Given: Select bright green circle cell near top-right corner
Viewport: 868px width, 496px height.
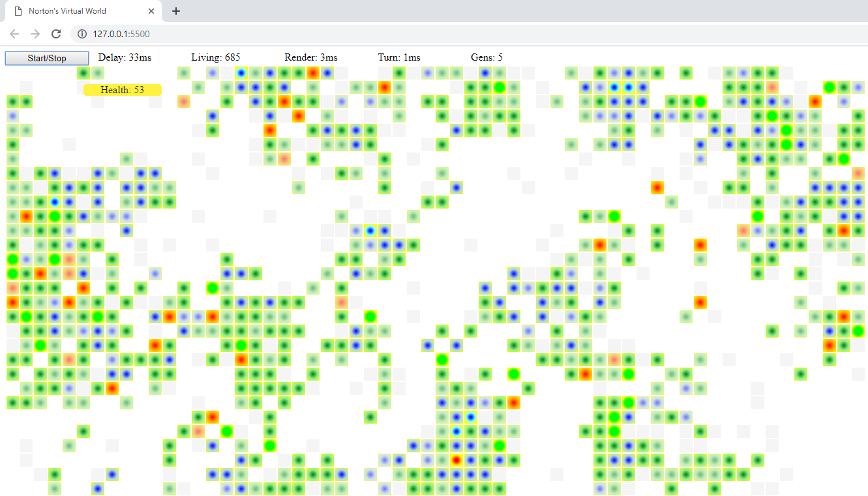Looking at the screenshot, I should tap(830, 87).
